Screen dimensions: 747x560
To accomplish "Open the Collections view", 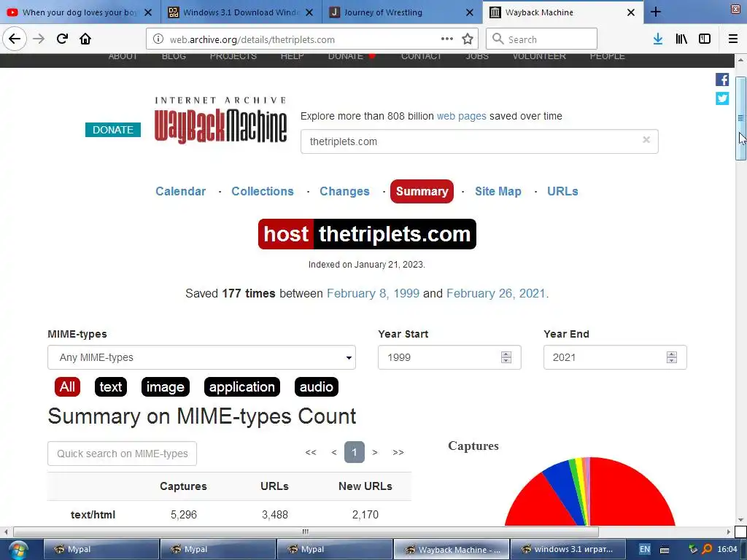I will 263,192.
